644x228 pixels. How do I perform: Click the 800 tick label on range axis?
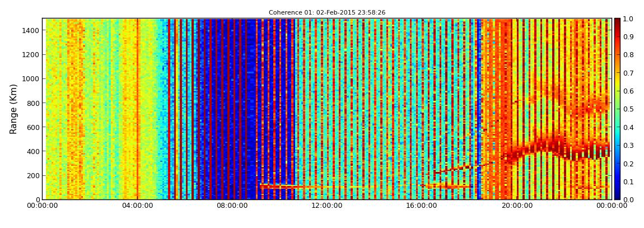pos(33,103)
